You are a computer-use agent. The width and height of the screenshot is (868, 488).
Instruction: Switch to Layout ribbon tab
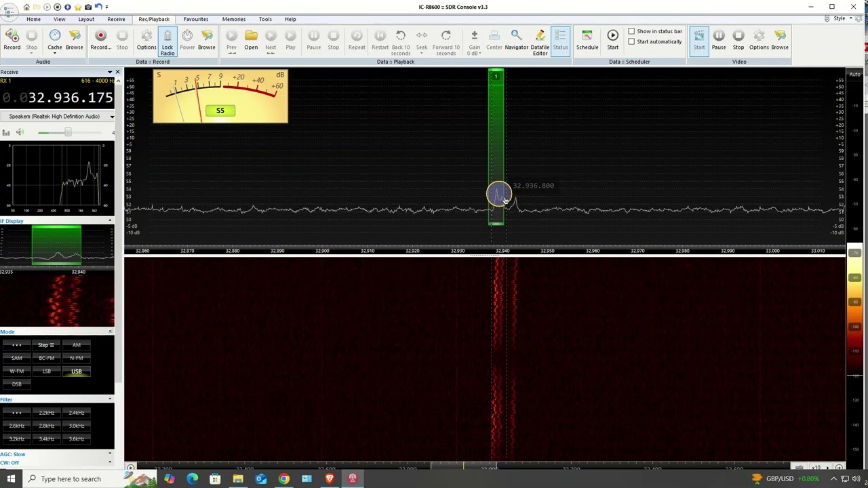(x=86, y=19)
